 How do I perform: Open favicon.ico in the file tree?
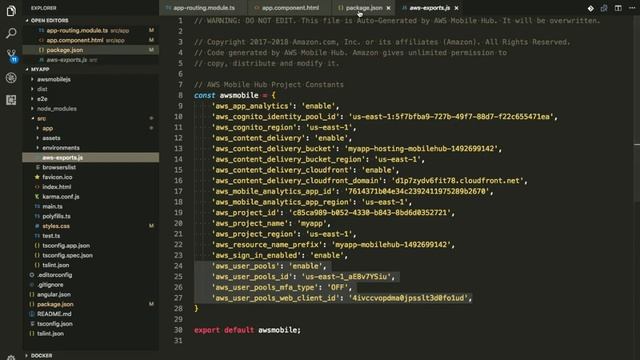click(91, 177)
